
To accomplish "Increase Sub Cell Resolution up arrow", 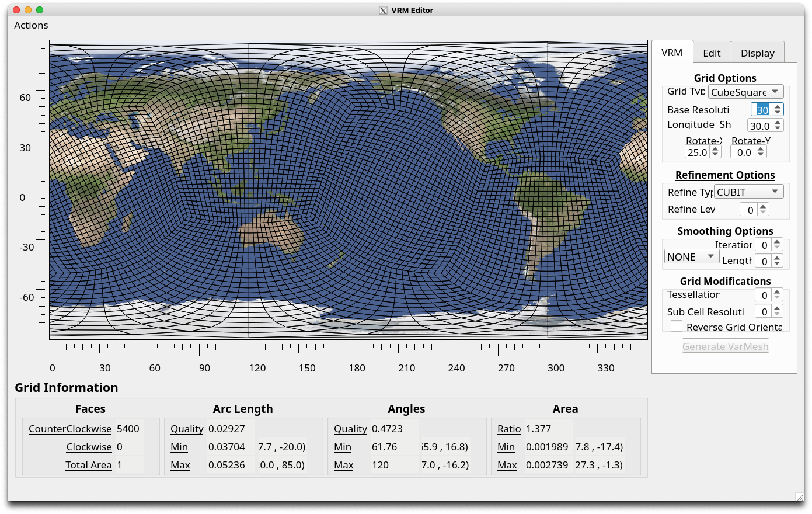I will [x=777, y=308].
